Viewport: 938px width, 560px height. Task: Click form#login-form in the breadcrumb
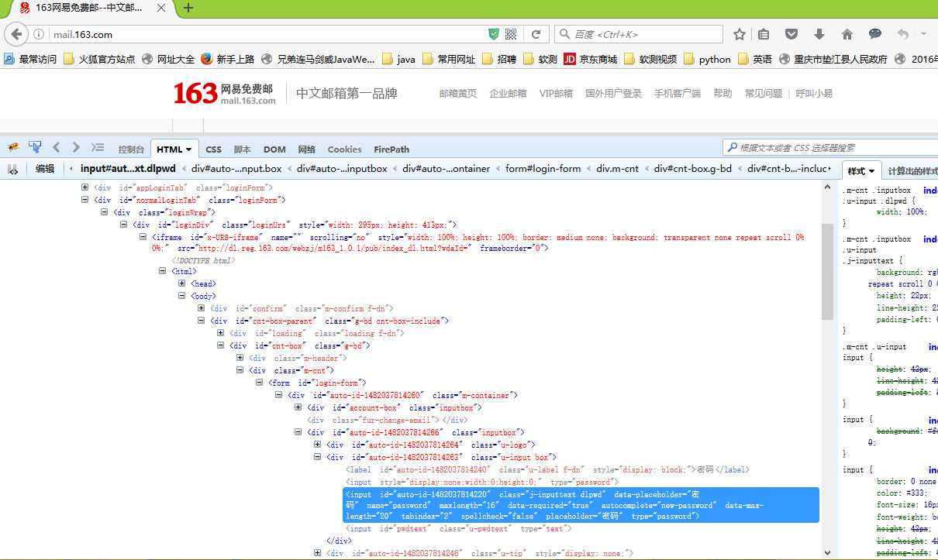[x=543, y=169]
